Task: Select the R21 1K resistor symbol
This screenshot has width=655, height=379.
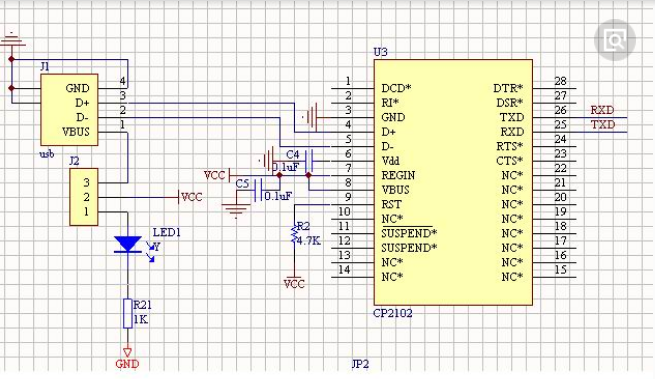Action: (128, 313)
